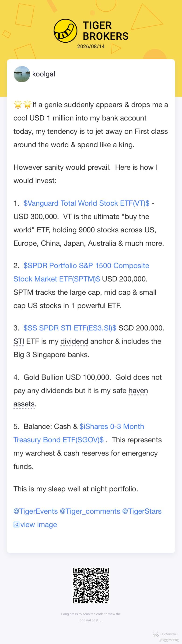Viewport: 182px width, 644px height.
Task: Open the koolgal username
Action: [x=44, y=74]
